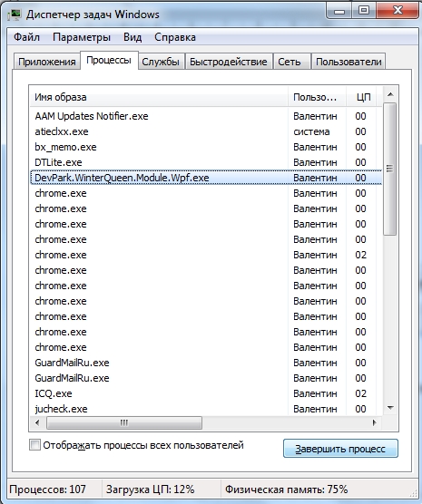422x504 pixels.
Task: Select the ICQ.exe process row
Action: [206, 393]
